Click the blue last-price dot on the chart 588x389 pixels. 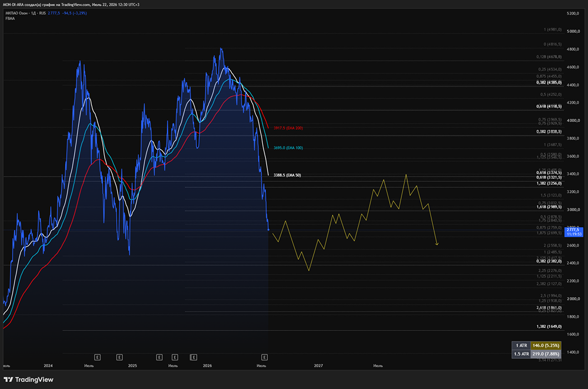point(268,230)
